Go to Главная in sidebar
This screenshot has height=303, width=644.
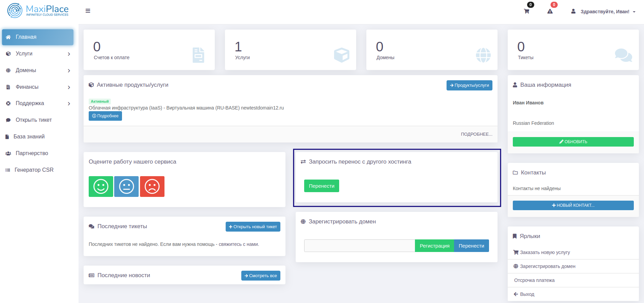pos(38,37)
